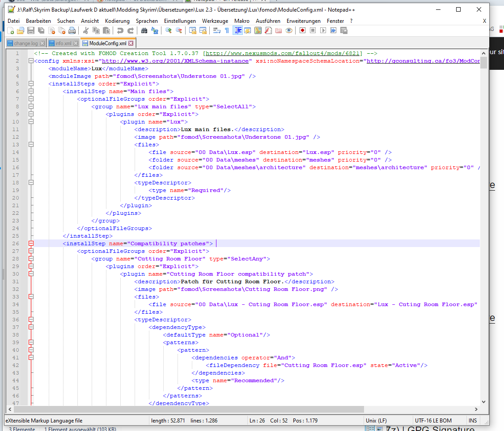Viewport: 504px width, 431px height.
Task: Close the change.log tab
Action: coord(42,43)
